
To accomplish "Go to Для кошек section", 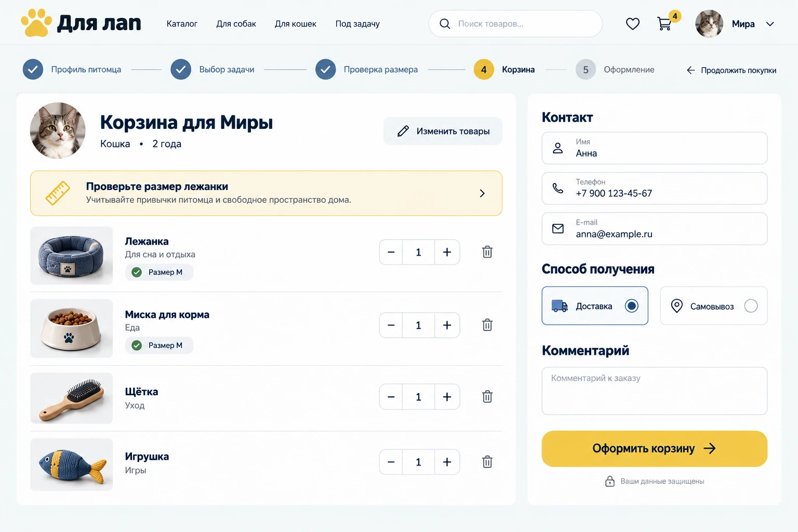I will (296, 24).
